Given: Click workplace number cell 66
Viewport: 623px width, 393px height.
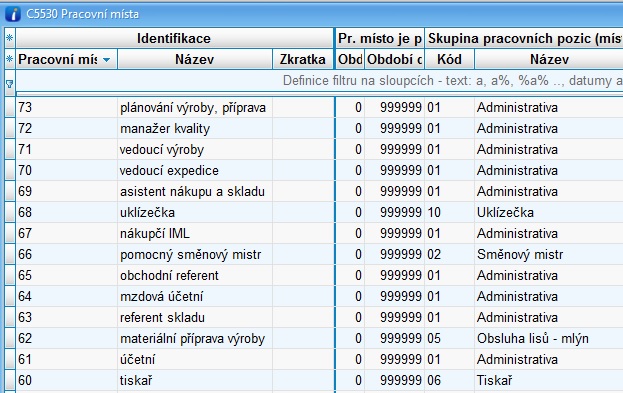Looking at the screenshot, I should click(66, 254).
